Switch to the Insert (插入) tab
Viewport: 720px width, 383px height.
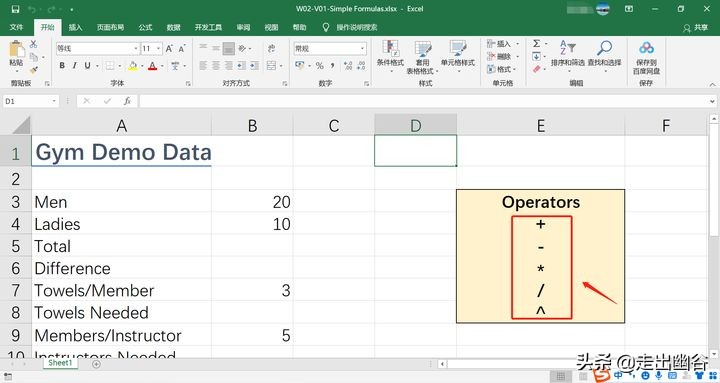point(75,27)
